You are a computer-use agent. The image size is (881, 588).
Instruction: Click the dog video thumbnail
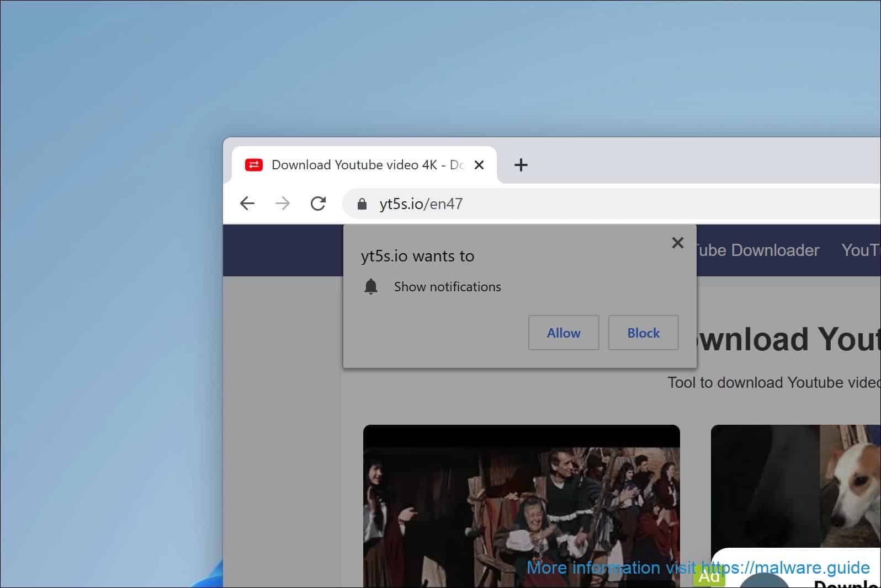[796, 485]
